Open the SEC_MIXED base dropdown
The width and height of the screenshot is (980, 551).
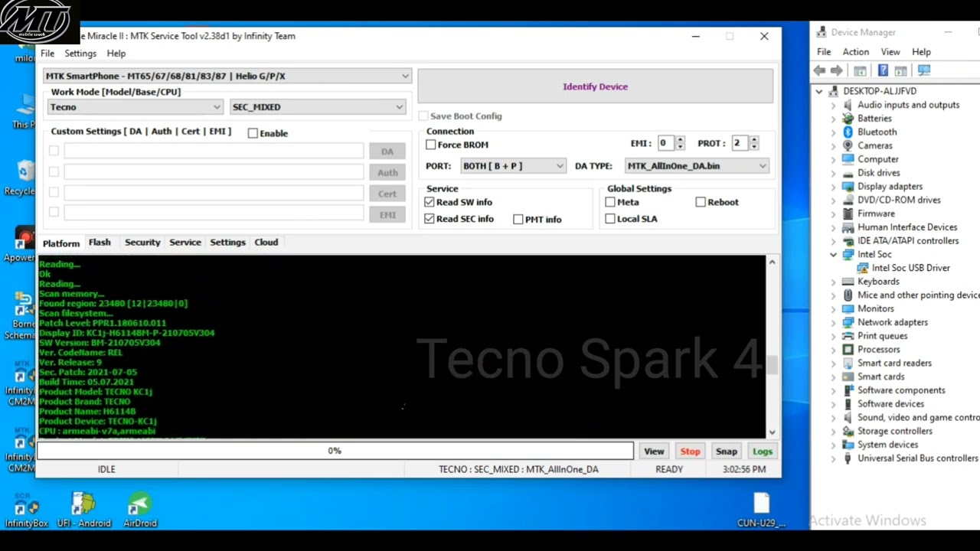pos(317,107)
